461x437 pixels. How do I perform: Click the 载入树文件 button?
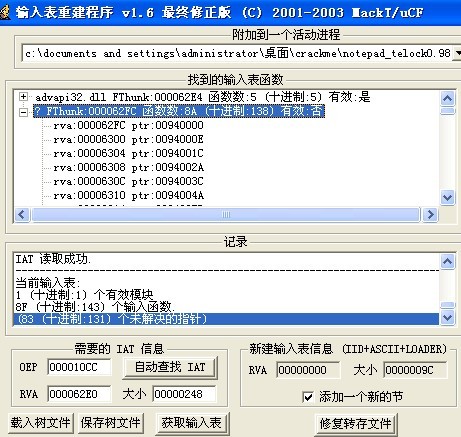pos(41,423)
